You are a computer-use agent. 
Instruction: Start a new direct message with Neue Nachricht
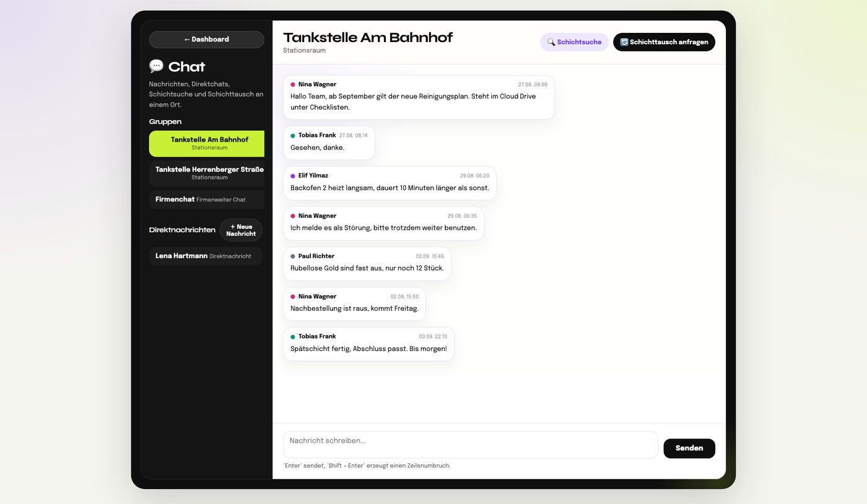(x=241, y=230)
